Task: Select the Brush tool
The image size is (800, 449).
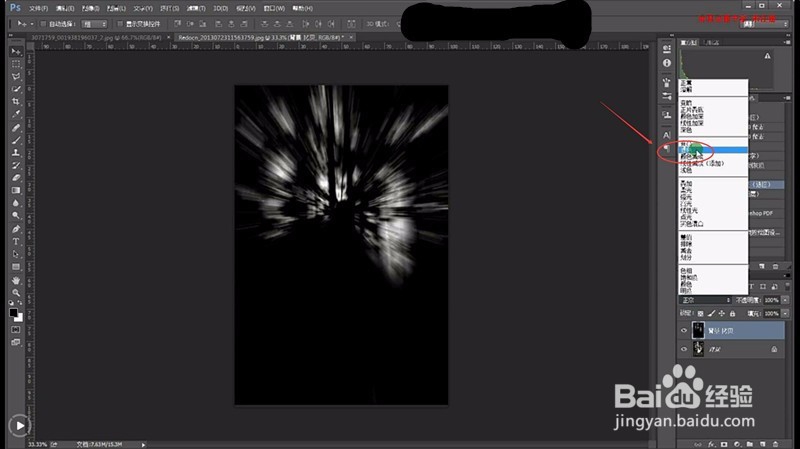Action: coord(16,140)
